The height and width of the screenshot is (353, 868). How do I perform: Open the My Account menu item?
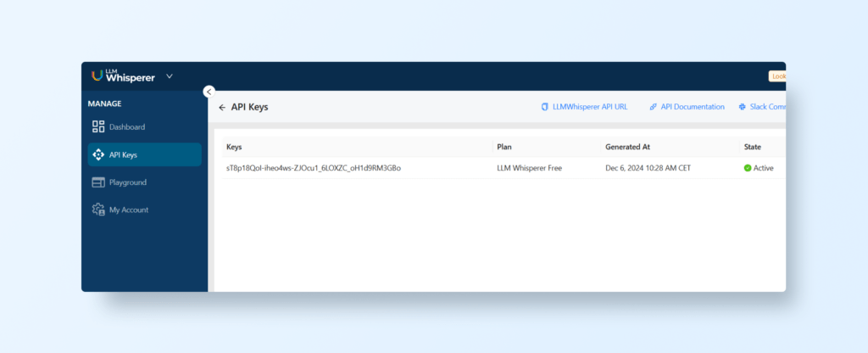[129, 210]
